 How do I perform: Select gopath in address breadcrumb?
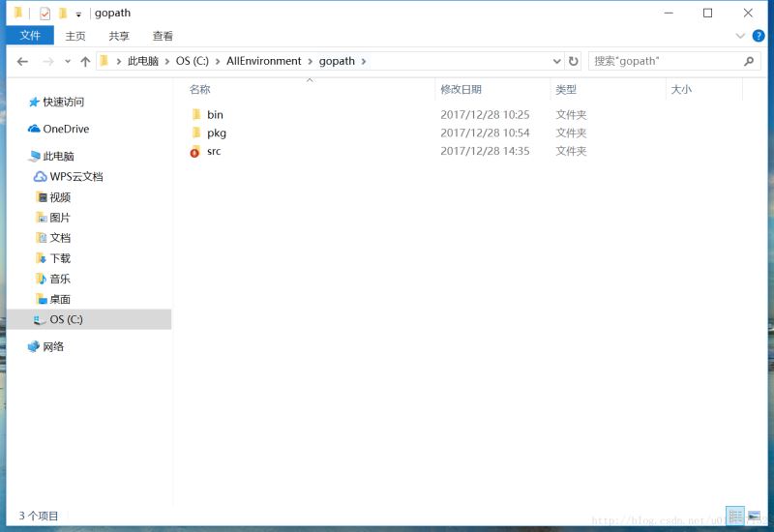(x=337, y=61)
